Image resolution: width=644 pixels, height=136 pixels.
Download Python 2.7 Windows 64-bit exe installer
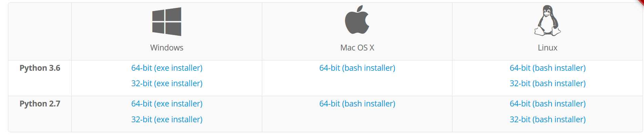coord(167,104)
